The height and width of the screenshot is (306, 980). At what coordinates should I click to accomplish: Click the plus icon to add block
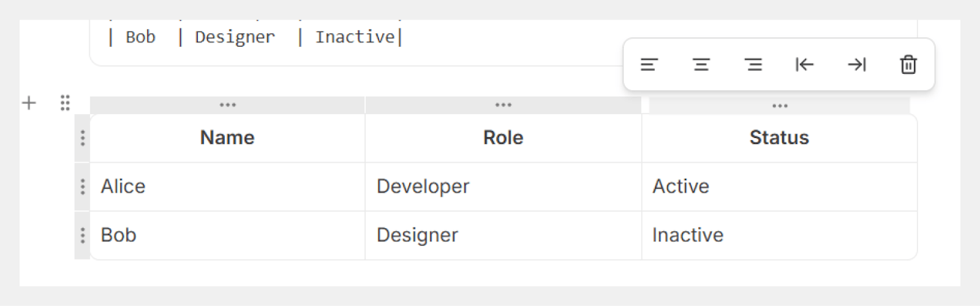coord(29,103)
